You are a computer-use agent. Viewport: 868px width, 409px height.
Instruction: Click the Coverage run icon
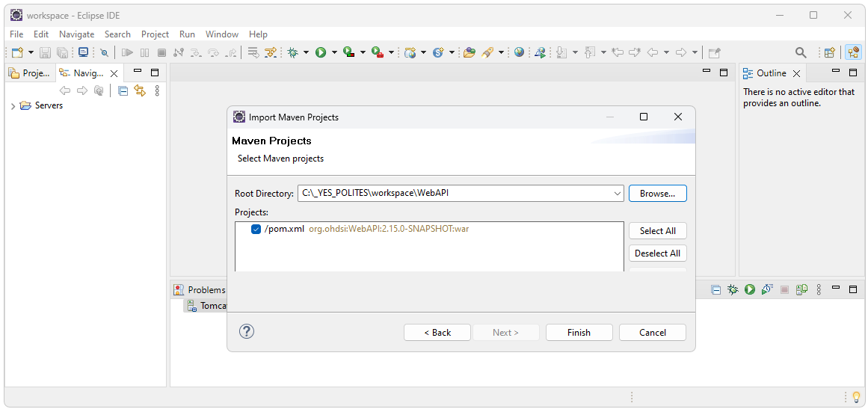tap(348, 52)
